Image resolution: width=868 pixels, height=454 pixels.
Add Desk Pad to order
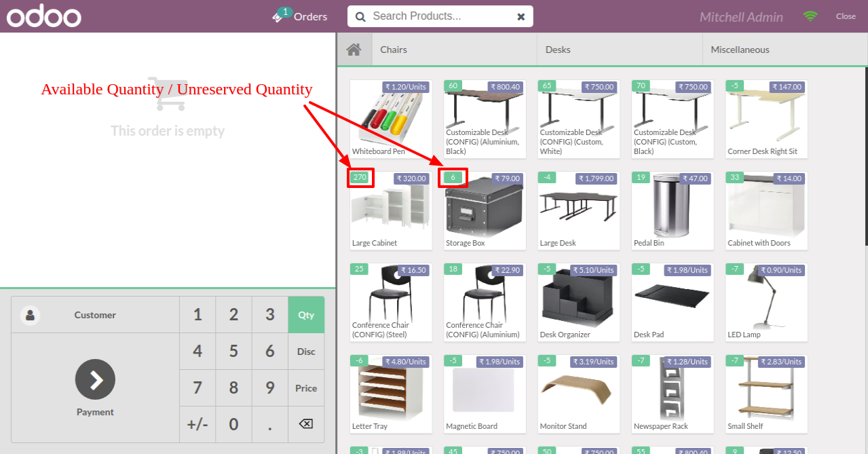tap(673, 302)
